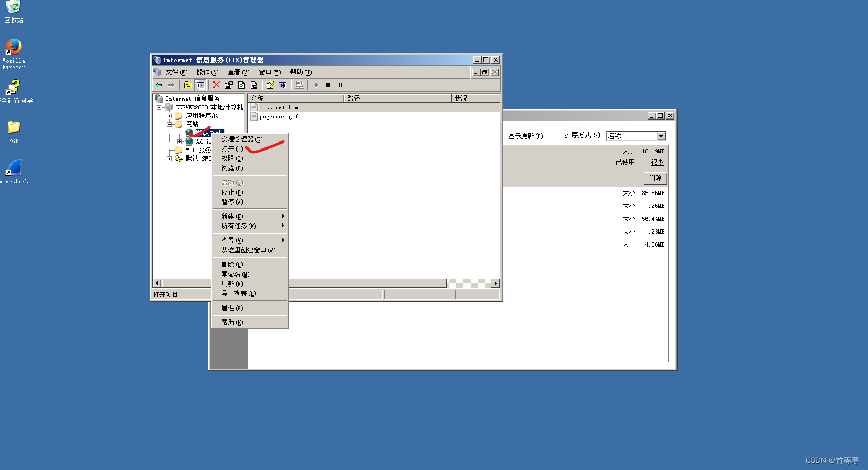The height and width of the screenshot is (470, 868).
Task: Collapse the 网站 tree node
Action: click(x=169, y=124)
